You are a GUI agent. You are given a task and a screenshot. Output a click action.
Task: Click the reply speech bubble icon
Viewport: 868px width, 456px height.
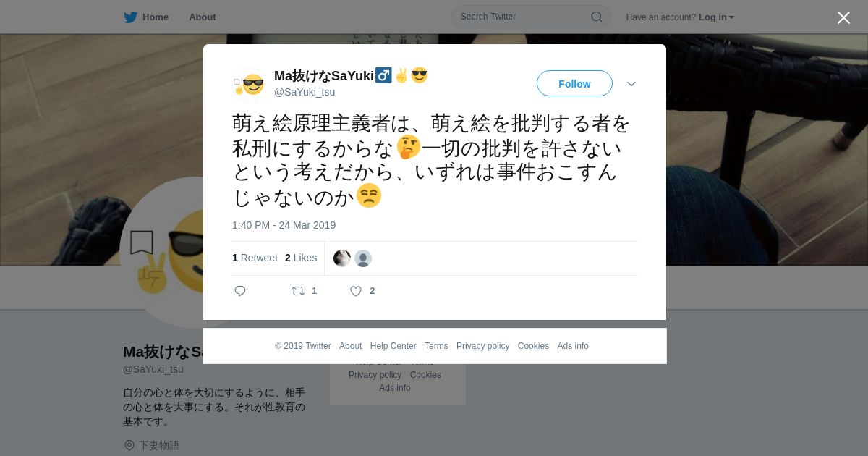coord(240,291)
